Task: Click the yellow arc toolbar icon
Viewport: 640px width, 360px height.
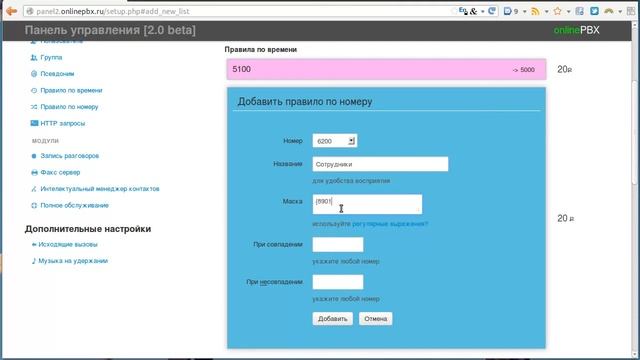Action: [x=609, y=11]
